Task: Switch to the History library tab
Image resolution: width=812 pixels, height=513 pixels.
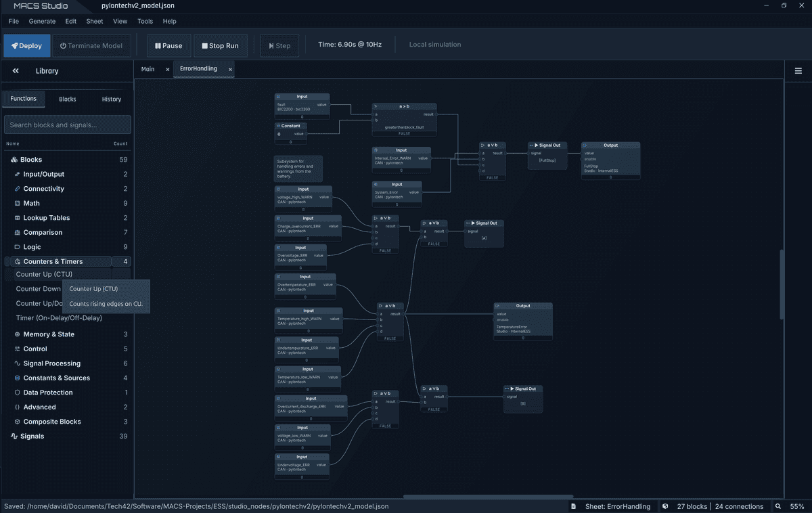Action: tap(112, 99)
